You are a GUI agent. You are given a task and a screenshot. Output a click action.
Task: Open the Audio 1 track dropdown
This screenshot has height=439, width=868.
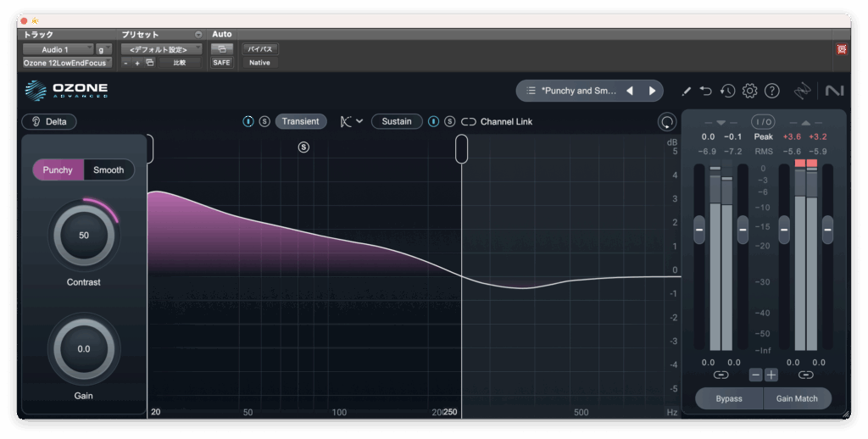click(x=58, y=49)
